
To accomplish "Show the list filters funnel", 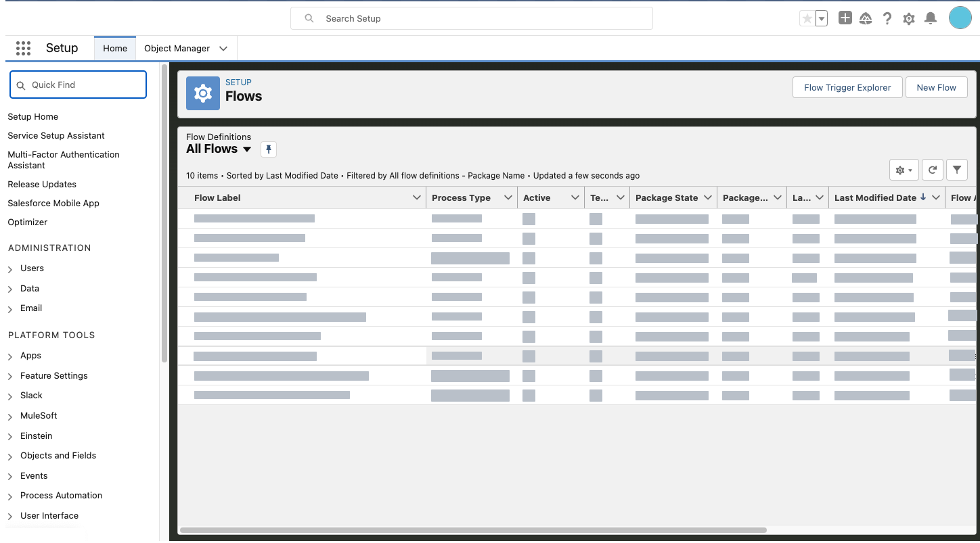I will click(x=957, y=170).
